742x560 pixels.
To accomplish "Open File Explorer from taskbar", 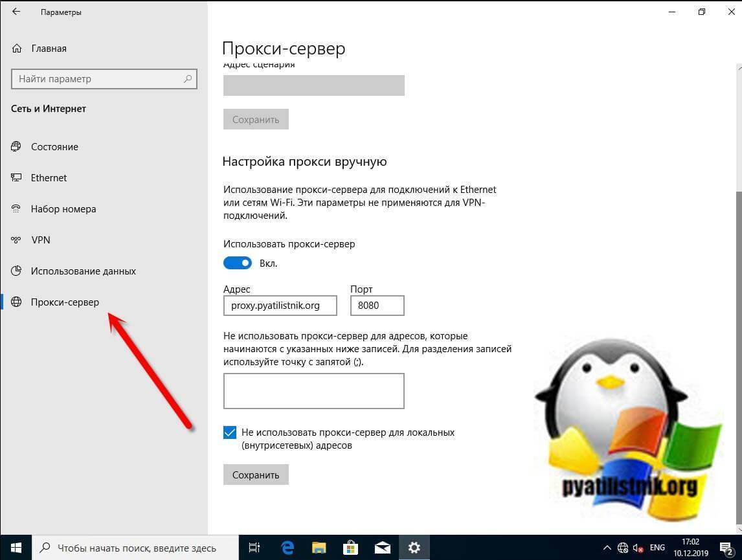I will 319,548.
